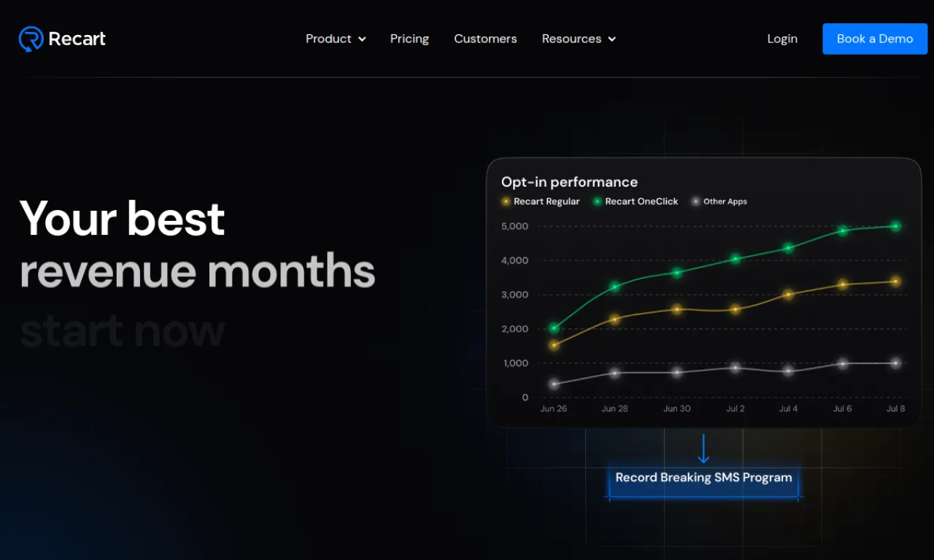Click the Recart logo icon
This screenshot has width=934, height=560.
click(31, 39)
